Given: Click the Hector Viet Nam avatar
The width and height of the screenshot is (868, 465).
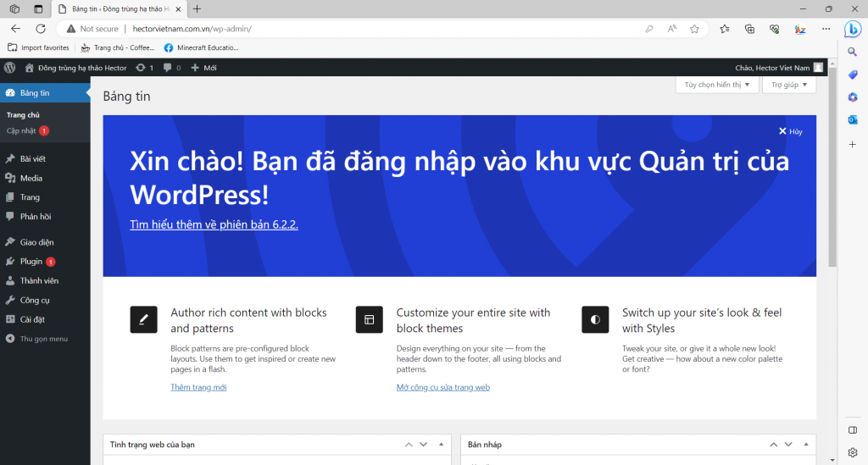Looking at the screenshot, I should tap(818, 68).
